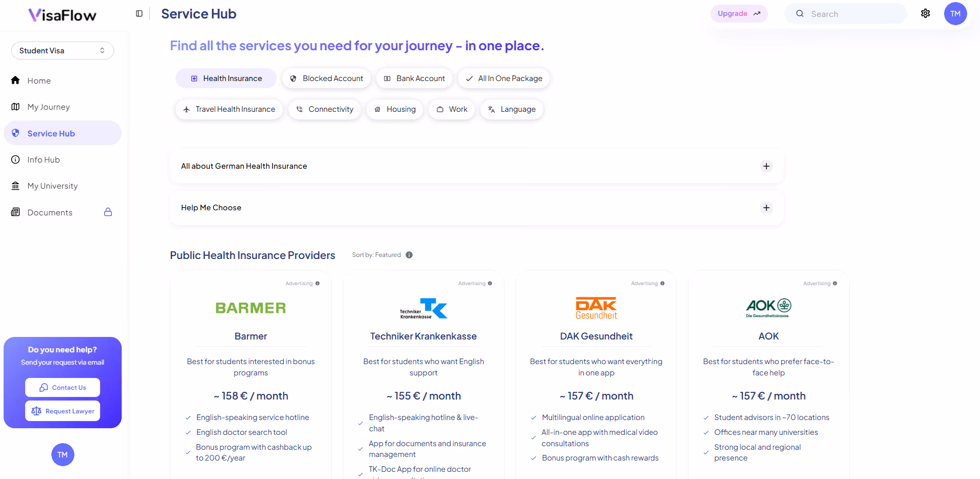Open the search magnifier icon

click(799, 13)
